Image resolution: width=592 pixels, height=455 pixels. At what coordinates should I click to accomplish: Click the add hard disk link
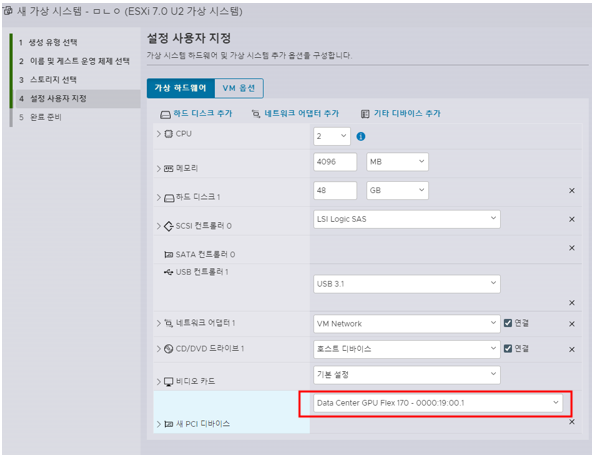[203, 114]
